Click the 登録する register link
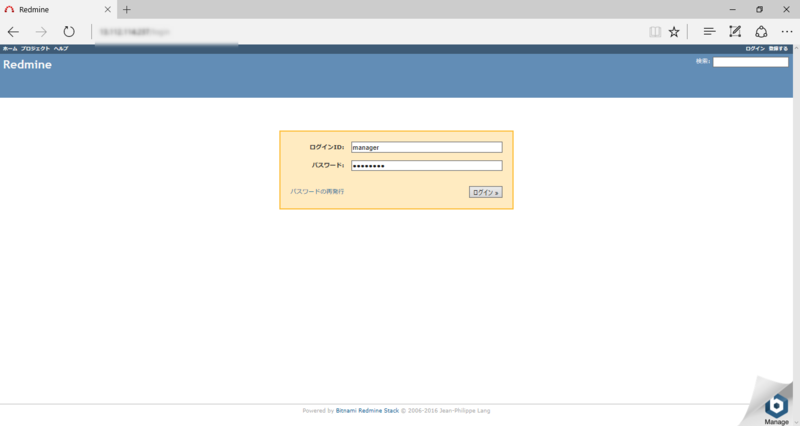 778,48
